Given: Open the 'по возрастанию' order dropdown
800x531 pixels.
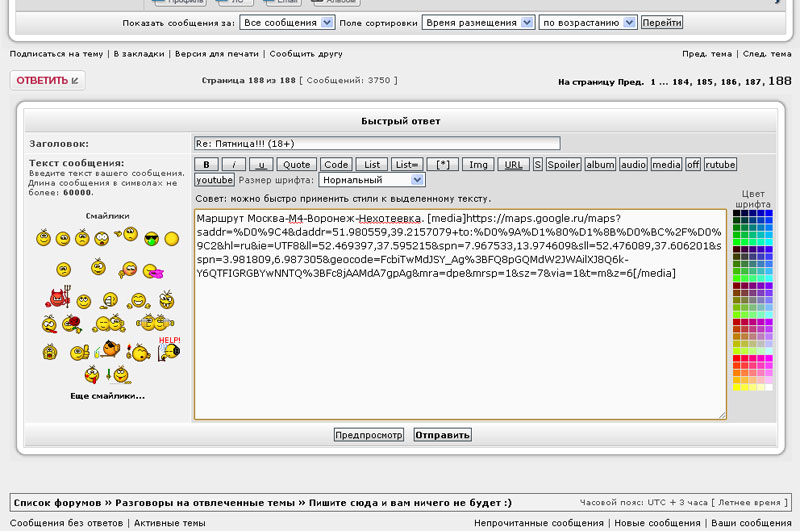Looking at the screenshot, I should point(587,22).
